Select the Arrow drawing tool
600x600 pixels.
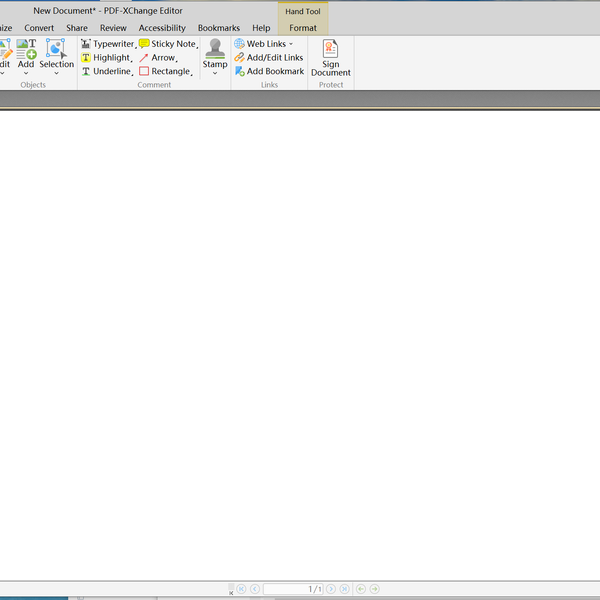point(158,58)
